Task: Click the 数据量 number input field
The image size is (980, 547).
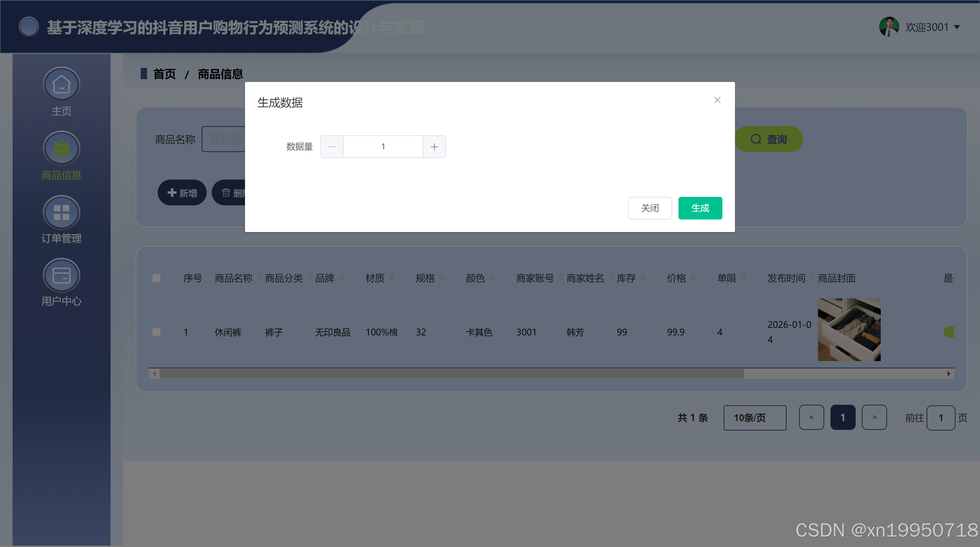Action: click(x=383, y=146)
